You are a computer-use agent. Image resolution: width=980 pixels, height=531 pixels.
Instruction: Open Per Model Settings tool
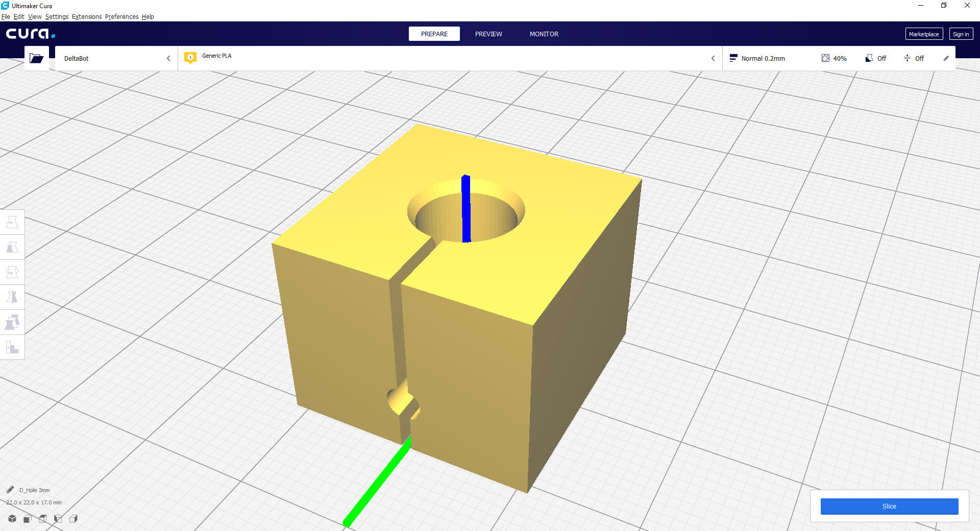[12, 322]
